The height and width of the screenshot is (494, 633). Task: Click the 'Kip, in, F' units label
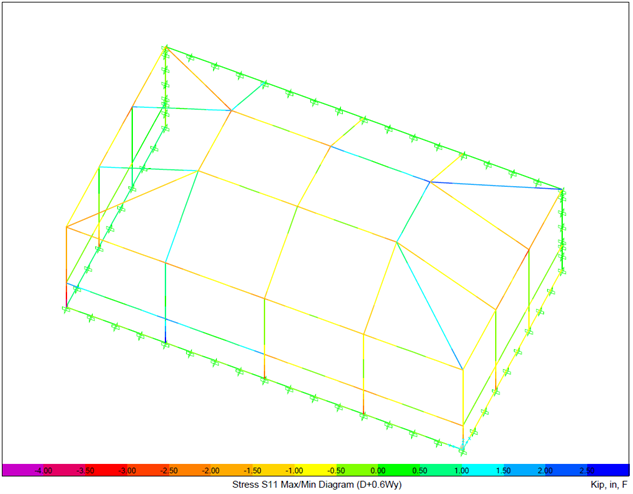pos(609,484)
